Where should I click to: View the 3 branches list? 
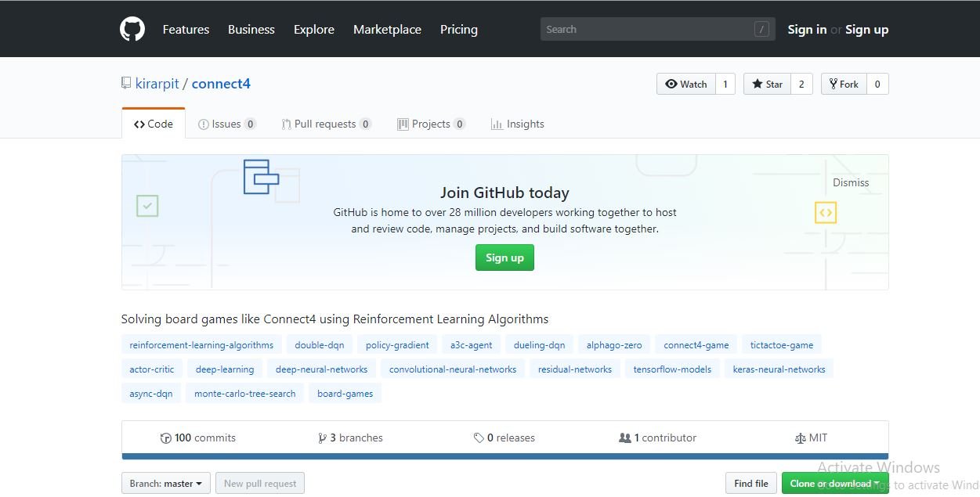pyautogui.click(x=350, y=438)
